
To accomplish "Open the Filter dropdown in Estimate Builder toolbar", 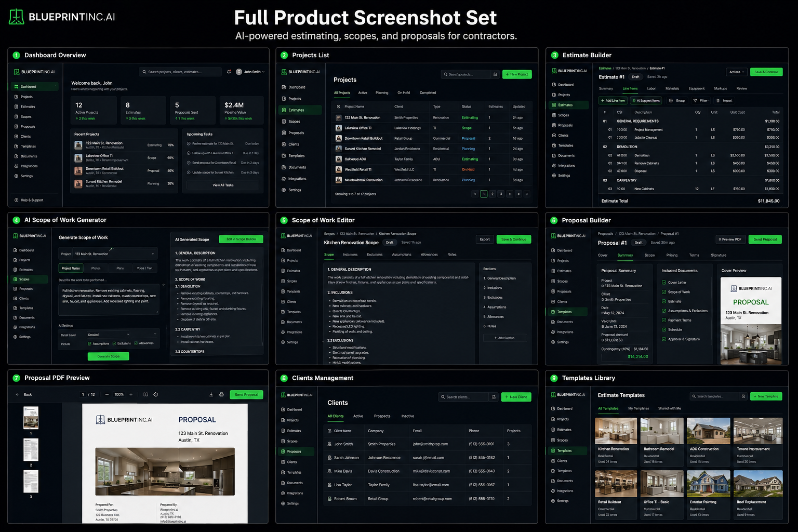I will 701,101.
